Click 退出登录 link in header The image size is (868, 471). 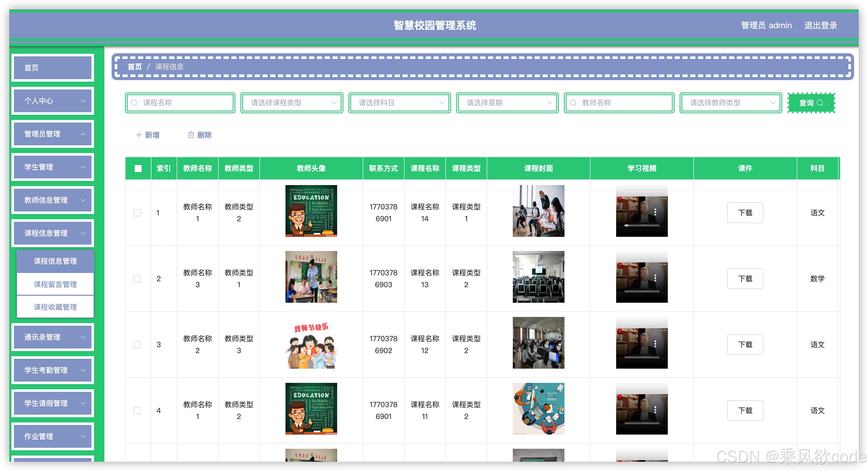click(x=820, y=25)
